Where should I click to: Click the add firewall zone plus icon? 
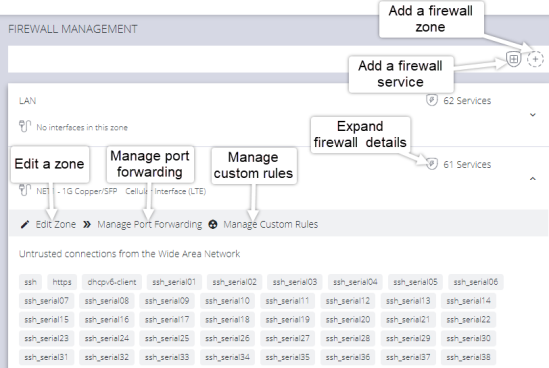click(535, 59)
